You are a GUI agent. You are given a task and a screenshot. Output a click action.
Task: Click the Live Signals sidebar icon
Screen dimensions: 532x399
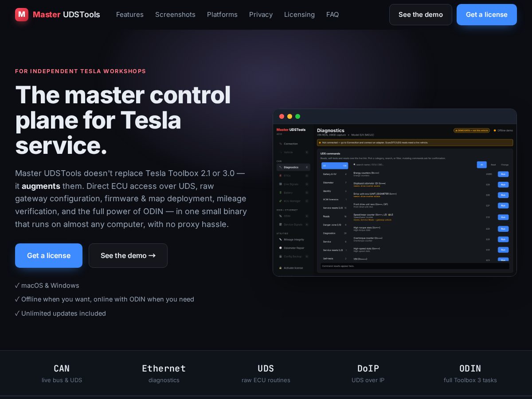point(280,184)
